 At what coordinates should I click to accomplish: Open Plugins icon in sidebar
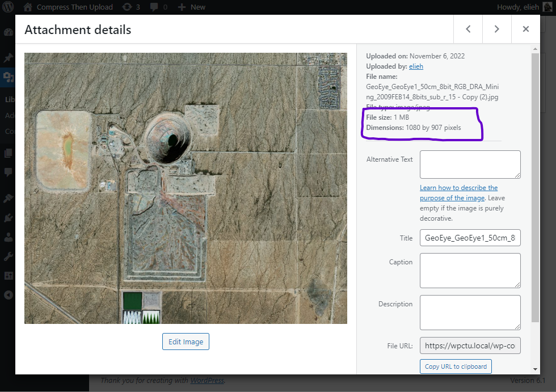coord(8,218)
